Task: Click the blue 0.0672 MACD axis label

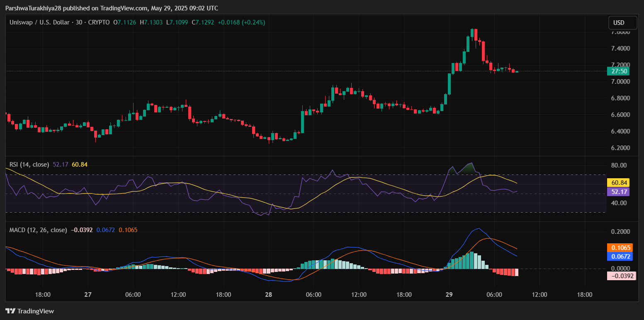Action: 622,257
